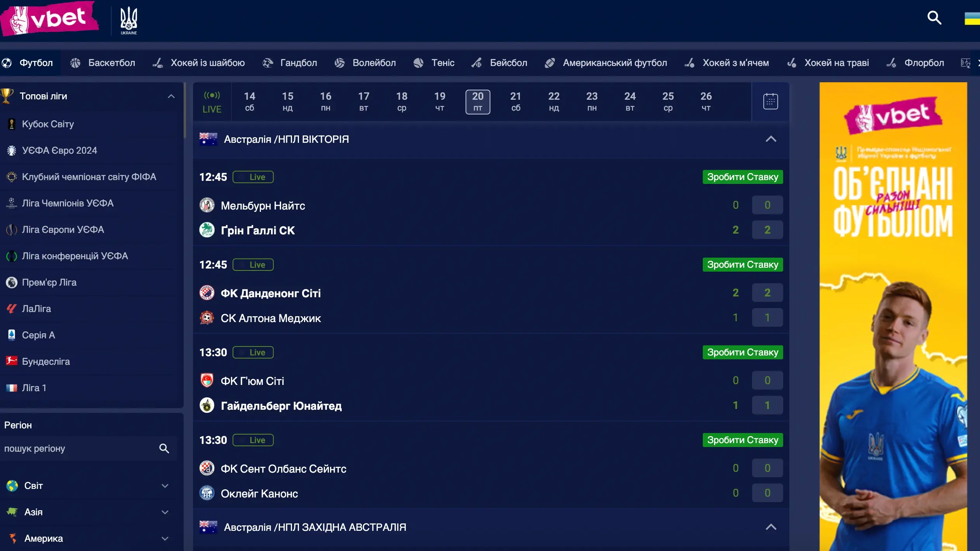Toggle Live mode for the 12:45 Мельбурн Найтс match

[253, 177]
